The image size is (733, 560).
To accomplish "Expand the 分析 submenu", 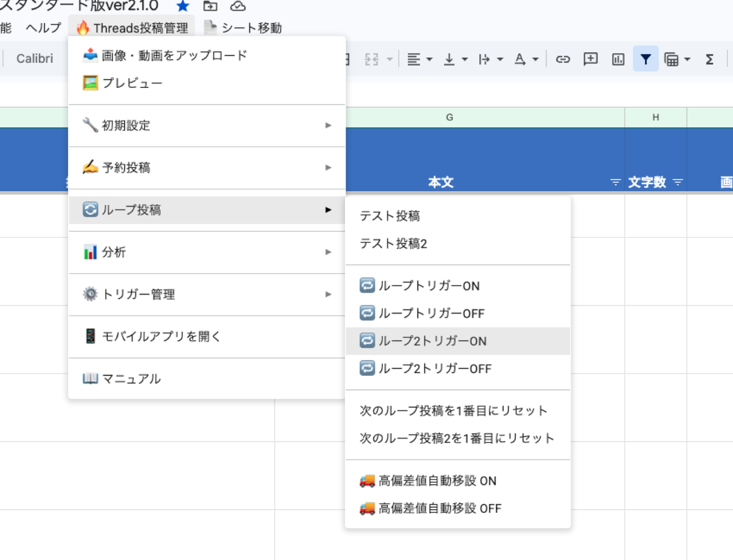I will (x=207, y=252).
